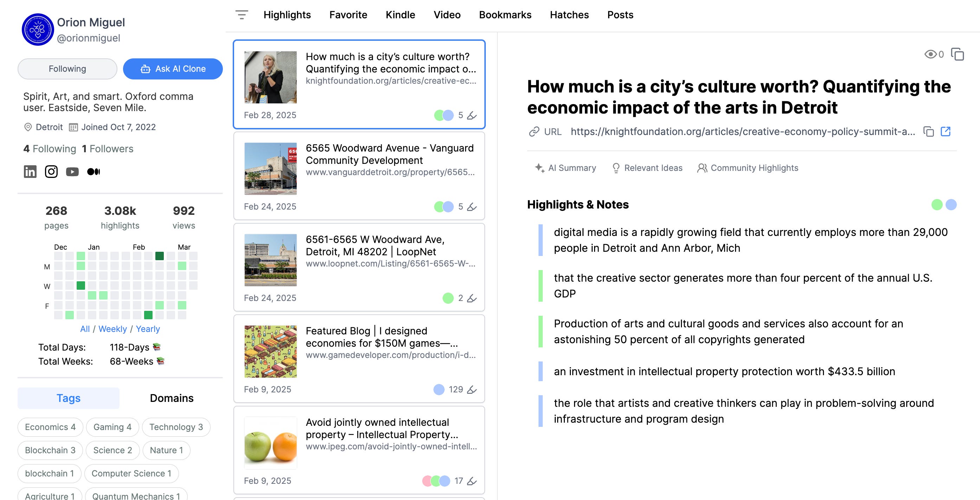Viewport: 980px width, 500px height.
Task: Open the Kindle tab
Action: pyautogui.click(x=400, y=15)
